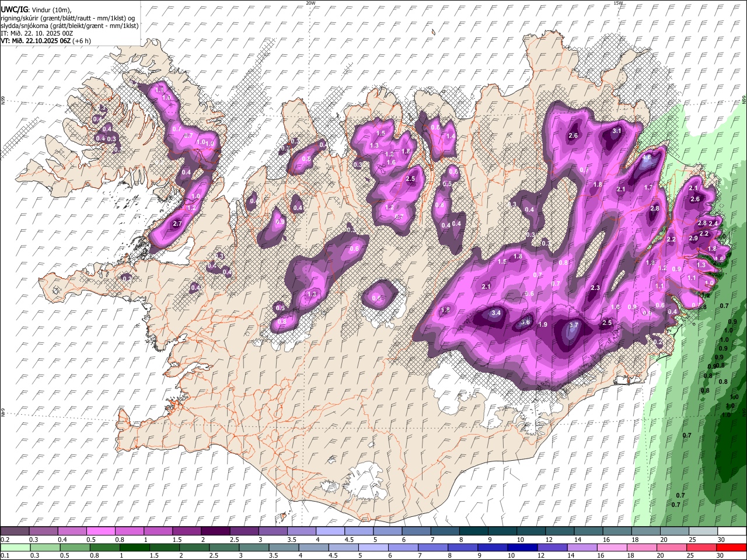This screenshot has height=560, width=747.
Task: Click the 'slydda/snjókoma' legend description line
Action: 69,26
